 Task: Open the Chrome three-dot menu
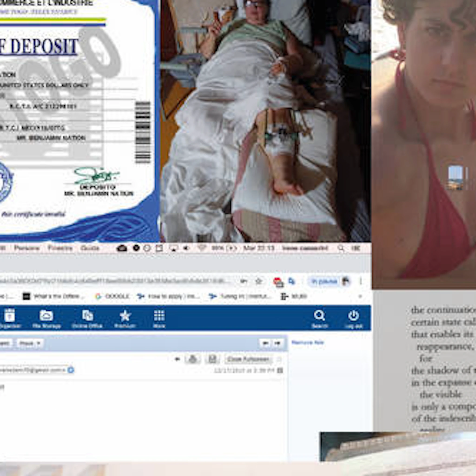[x=361, y=281]
